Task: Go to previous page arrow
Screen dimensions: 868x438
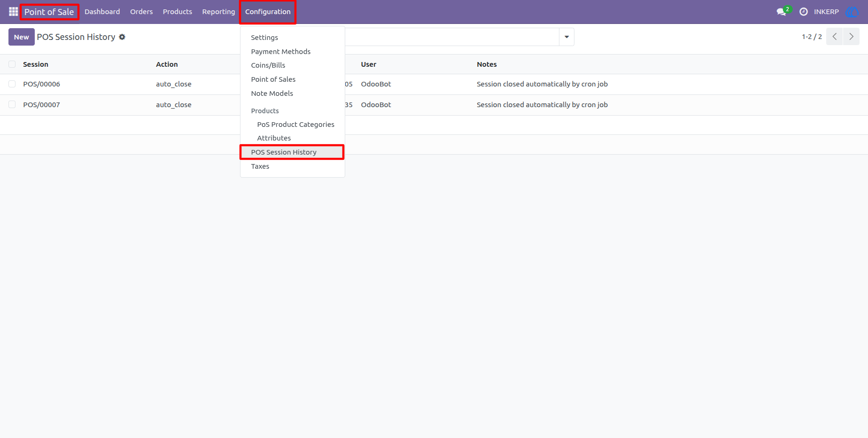Action: click(835, 37)
